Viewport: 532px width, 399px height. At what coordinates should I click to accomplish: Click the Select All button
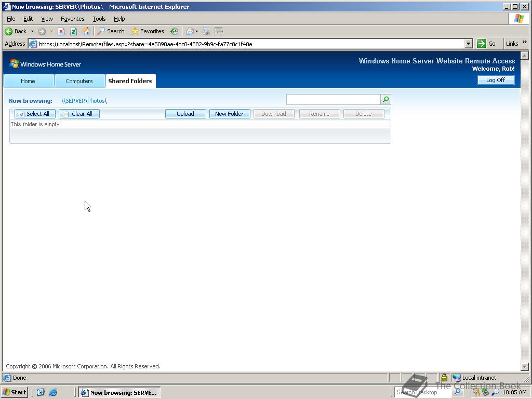35,114
